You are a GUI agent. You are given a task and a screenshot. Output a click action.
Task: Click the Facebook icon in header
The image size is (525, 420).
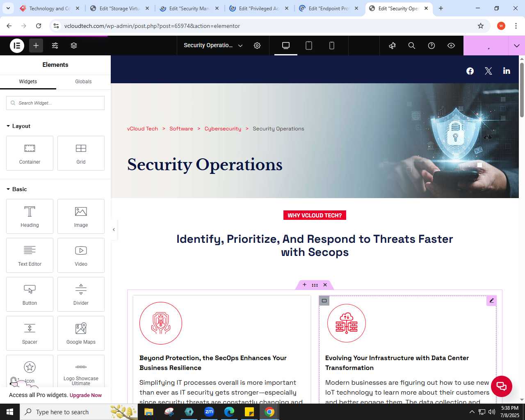pos(470,71)
